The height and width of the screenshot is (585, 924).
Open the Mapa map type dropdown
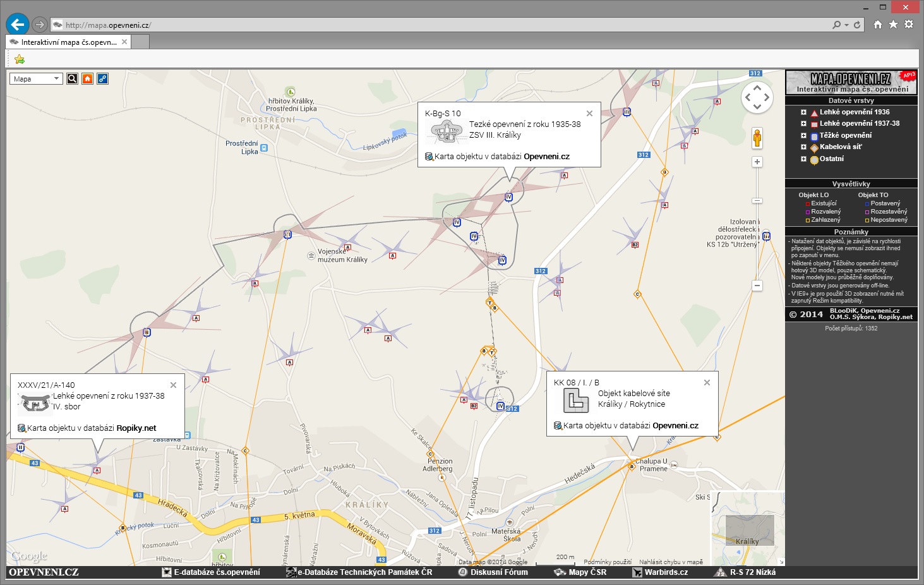[36, 79]
